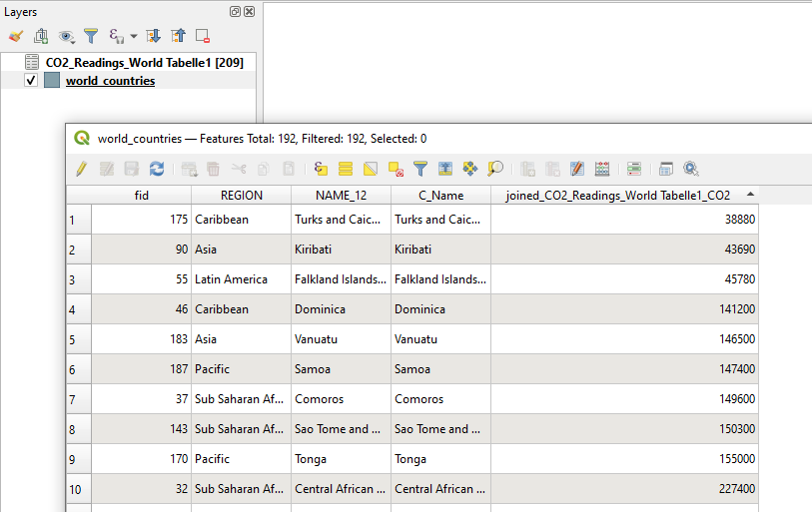This screenshot has height=512, width=812.
Task: Click the joined CO2 column header
Action: (617, 196)
